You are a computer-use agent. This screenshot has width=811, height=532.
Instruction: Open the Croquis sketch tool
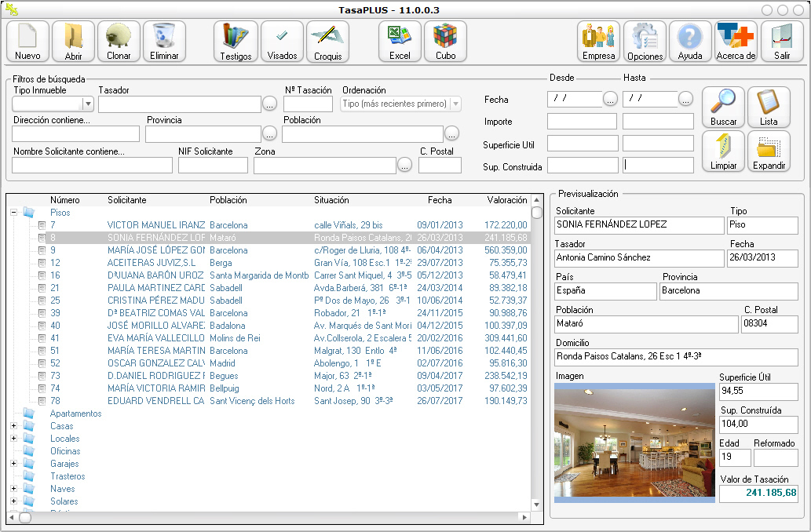coord(328,41)
